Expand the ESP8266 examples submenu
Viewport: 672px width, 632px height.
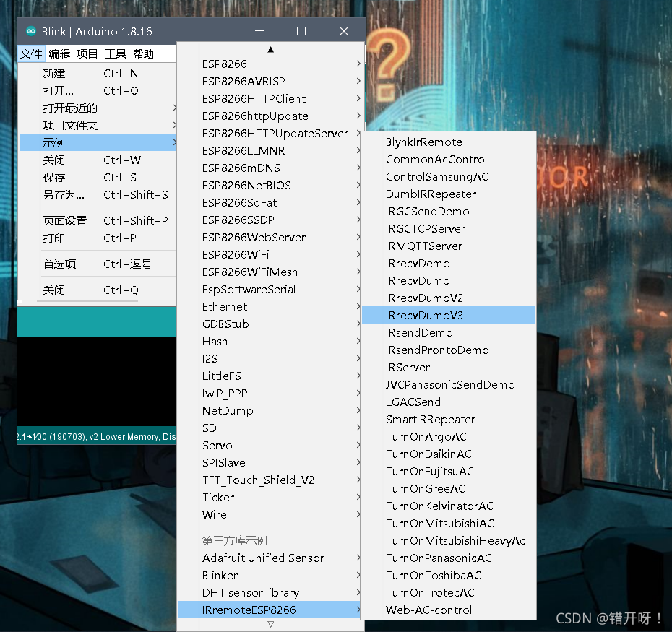270,64
